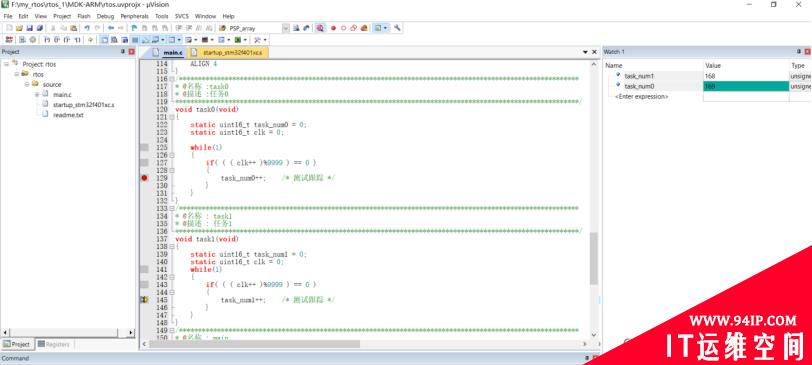Toggle the Start/Stop Debug Session icon
The height and width of the screenshot is (365, 812).
[x=320, y=28]
